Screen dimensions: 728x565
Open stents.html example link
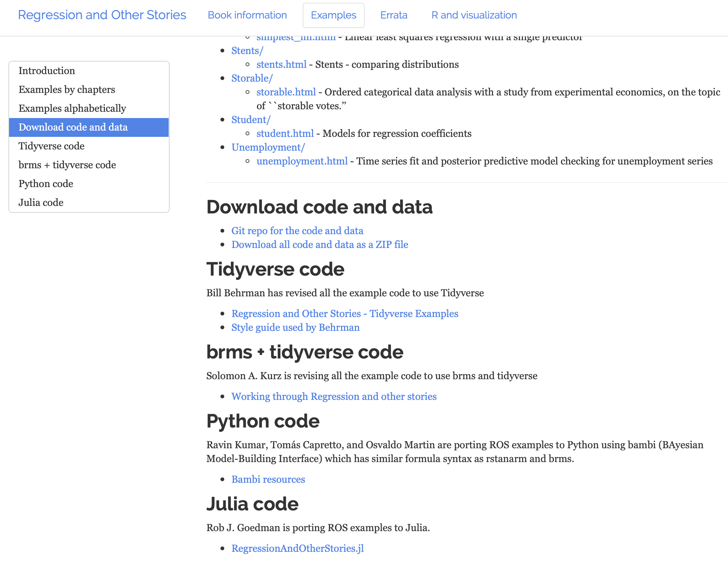pyautogui.click(x=281, y=64)
